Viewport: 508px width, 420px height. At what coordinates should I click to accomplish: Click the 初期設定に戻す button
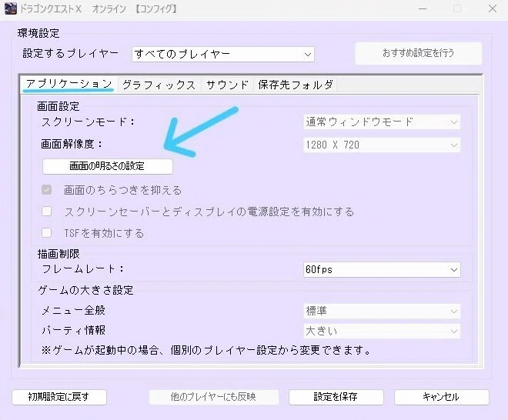click(59, 397)
